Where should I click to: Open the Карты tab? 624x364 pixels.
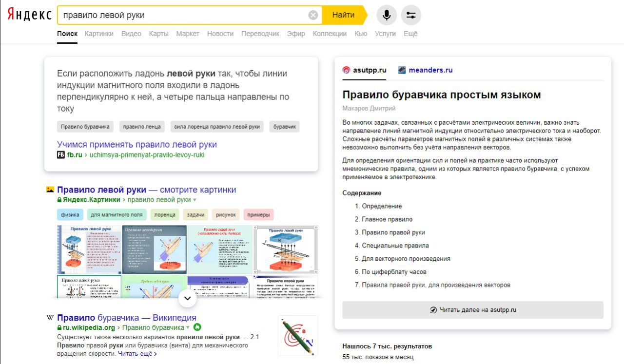pyautogui.click(x=159, y=34)
